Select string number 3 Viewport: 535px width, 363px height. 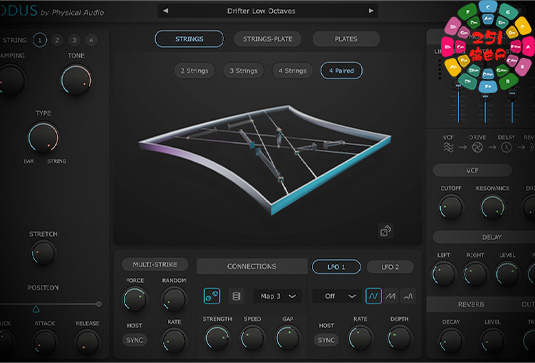click(x=74, y=40)
